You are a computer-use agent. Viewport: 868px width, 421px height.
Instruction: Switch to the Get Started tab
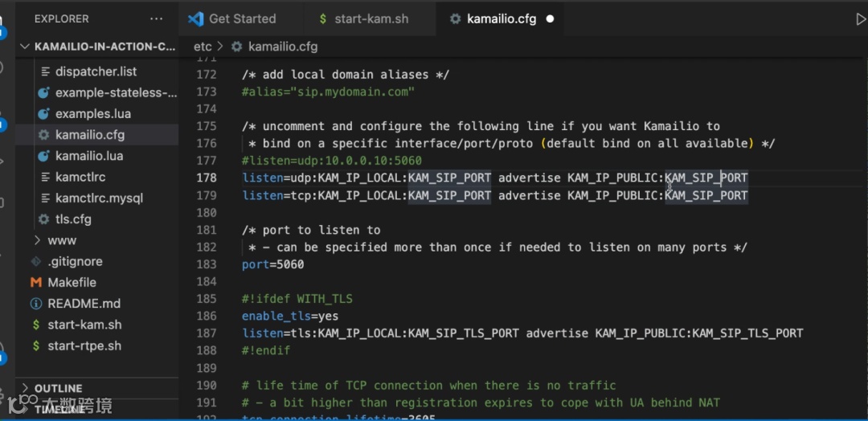pyautogui.click(x=242, y=18)
